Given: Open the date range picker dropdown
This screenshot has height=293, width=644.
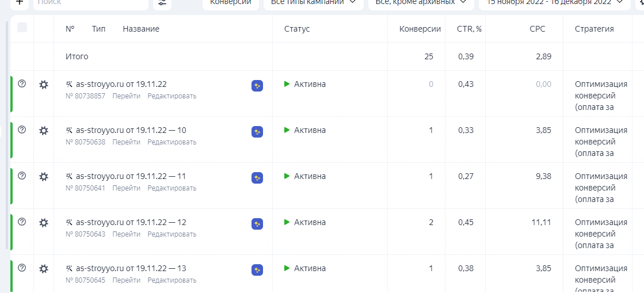Looking at the screenshot, I should pyautogui.click(x=555, y=2).
